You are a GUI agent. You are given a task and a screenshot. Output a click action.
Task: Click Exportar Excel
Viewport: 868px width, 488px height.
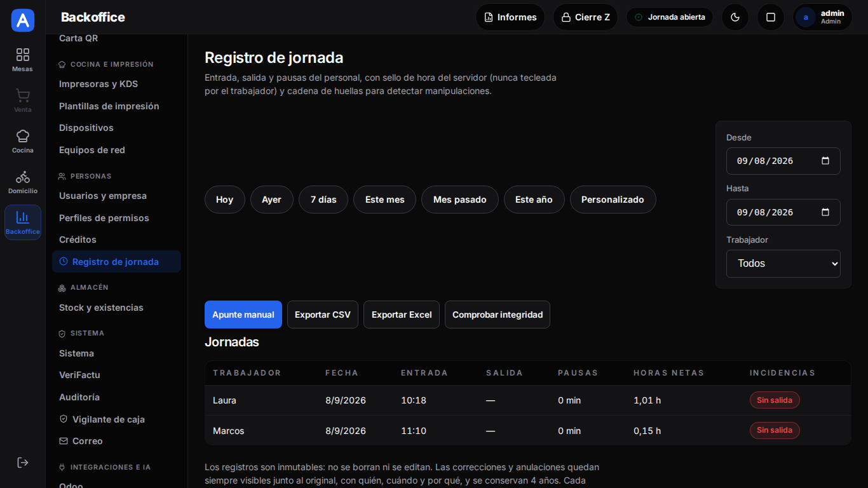402,315
